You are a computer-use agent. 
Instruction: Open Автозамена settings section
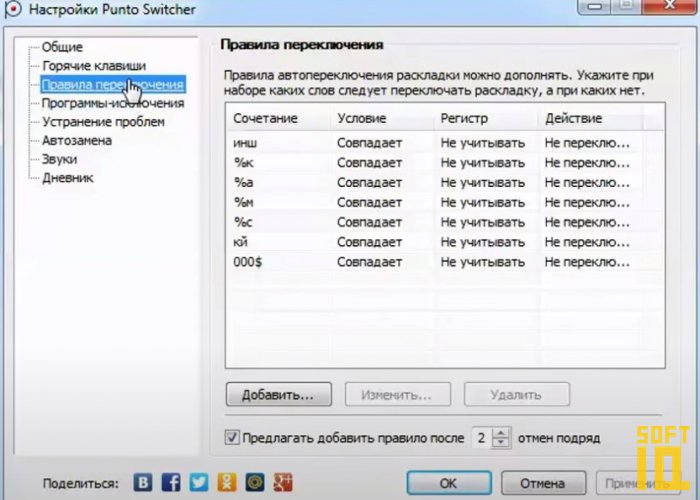77,141
